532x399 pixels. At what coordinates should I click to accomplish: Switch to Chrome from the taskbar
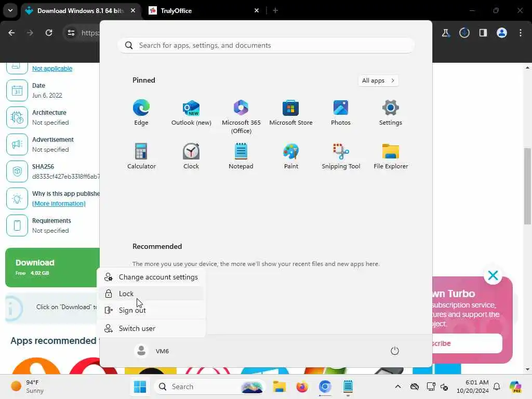tap(325, 387)
